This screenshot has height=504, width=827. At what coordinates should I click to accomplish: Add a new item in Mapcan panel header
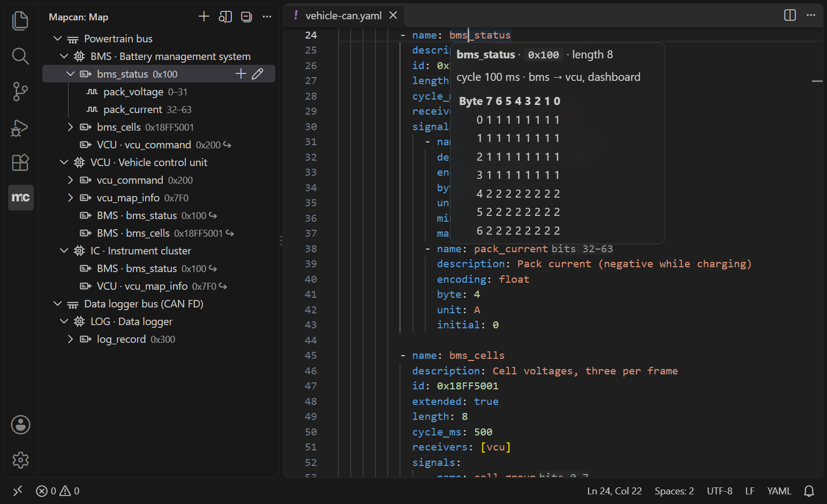click(x=204, y=17)
